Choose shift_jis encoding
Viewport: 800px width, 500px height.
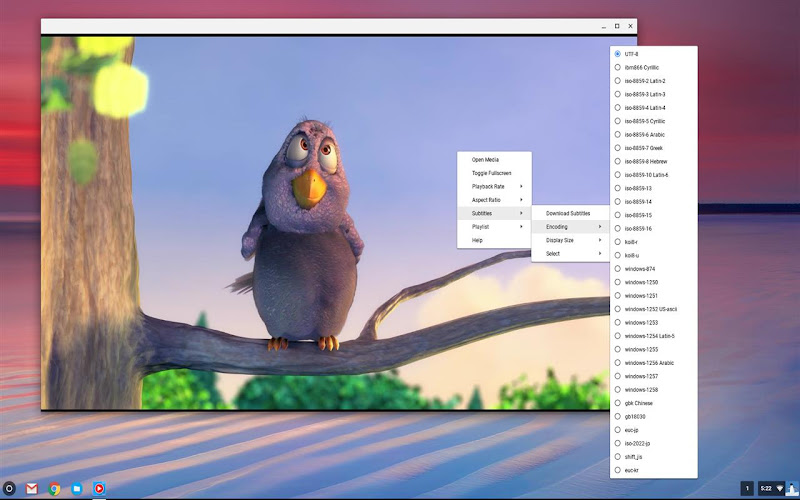tap(654, 457)
